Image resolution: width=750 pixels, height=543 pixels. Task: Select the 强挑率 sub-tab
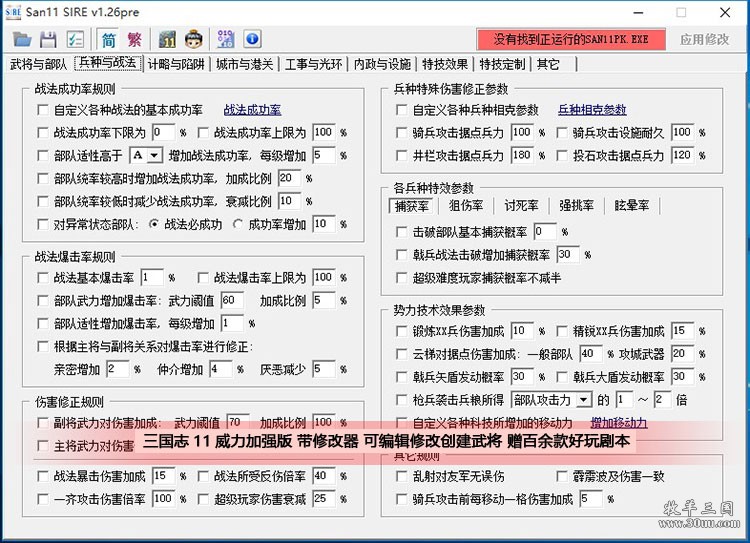[x=576, y=206]
